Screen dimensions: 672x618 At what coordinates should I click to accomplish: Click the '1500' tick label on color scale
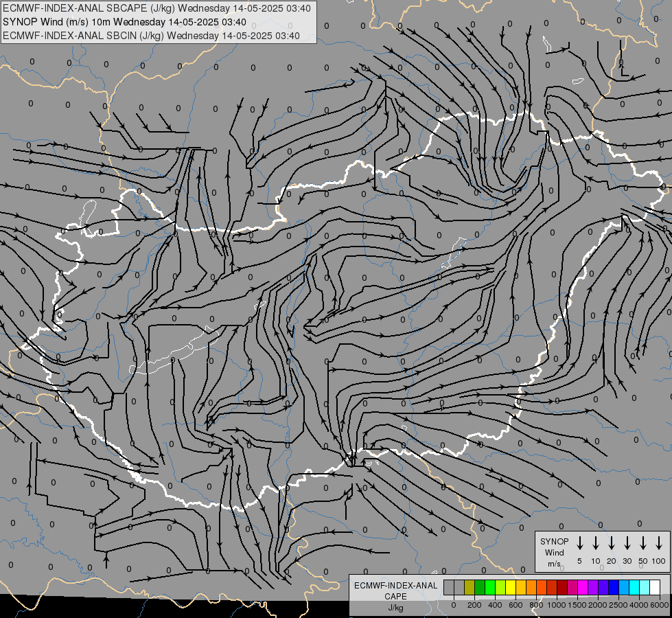[577, 605]
